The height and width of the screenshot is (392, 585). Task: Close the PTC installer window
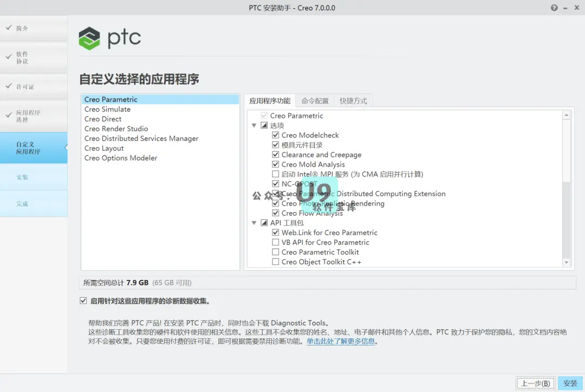[576, 8]
